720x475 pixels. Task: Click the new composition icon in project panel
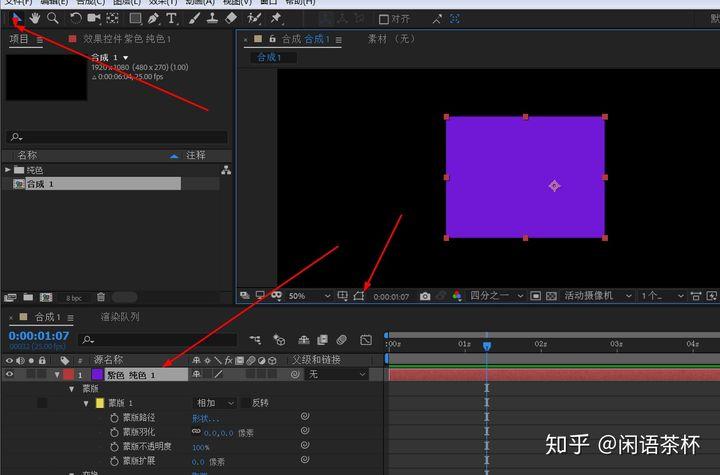click(46, 297)
